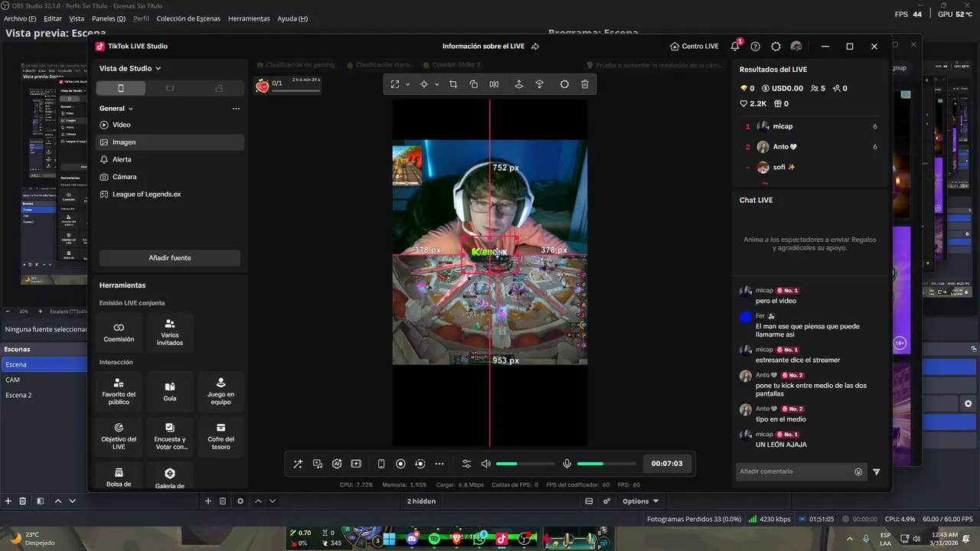Expand the alignment options dropdown arrow
The image size is (980, 551).
pos(436,84)
